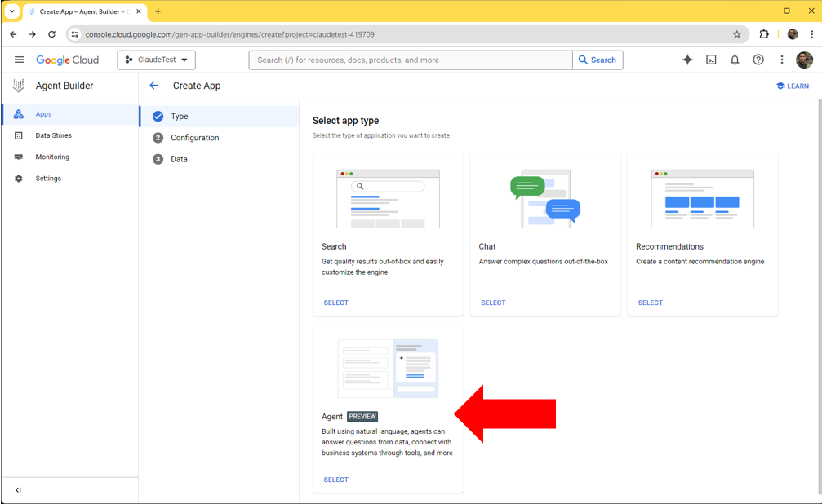Open the LEARN link
The width and height of the screenshot is (822, 504).
[792, 85]
